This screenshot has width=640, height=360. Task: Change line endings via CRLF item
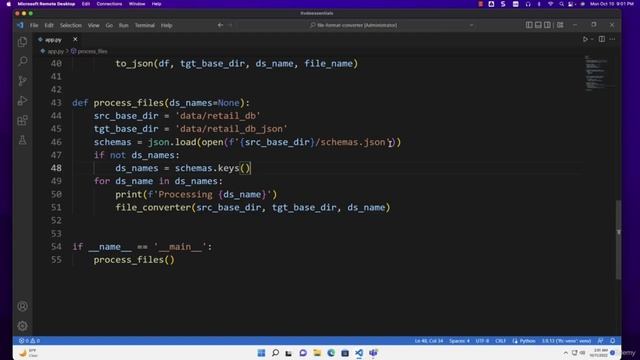500,341
